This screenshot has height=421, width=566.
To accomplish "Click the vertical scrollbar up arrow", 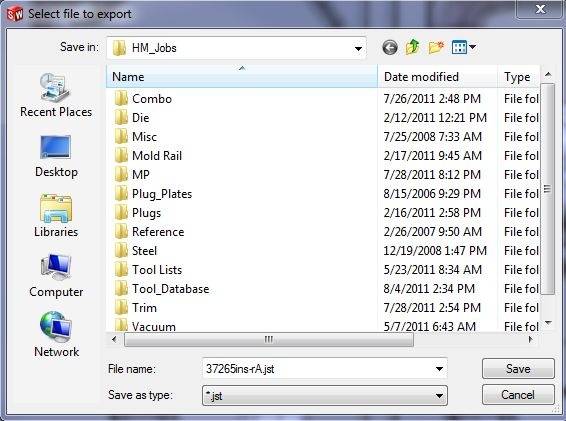I will coord(548,74).
